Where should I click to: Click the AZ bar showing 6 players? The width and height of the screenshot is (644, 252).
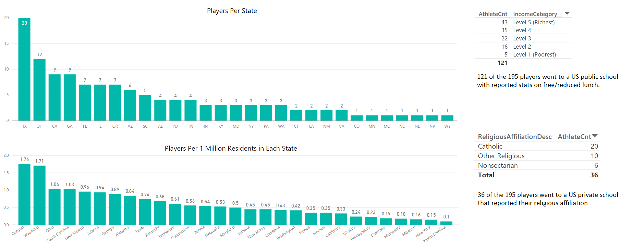tap(130, 105)
